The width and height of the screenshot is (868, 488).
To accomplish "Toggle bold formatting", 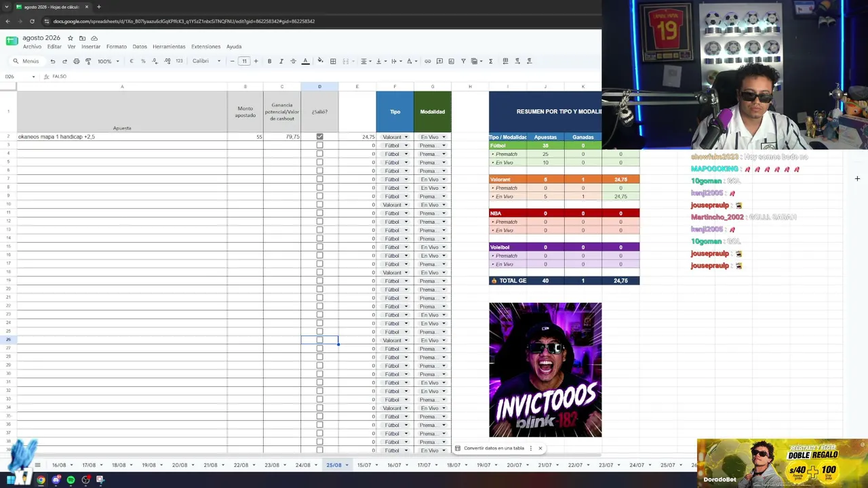I will (269, 61).
